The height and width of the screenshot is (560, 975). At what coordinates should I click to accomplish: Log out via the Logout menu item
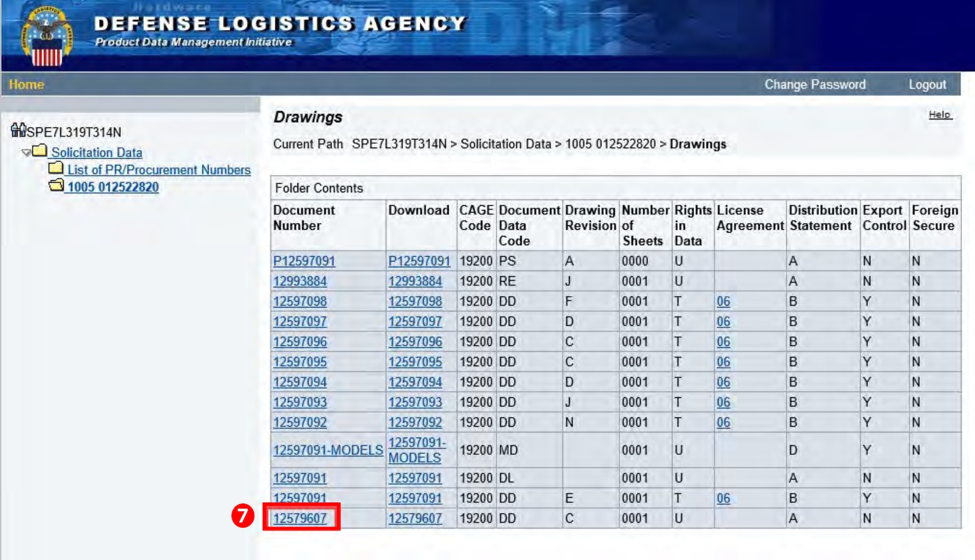tap(927, 85)
